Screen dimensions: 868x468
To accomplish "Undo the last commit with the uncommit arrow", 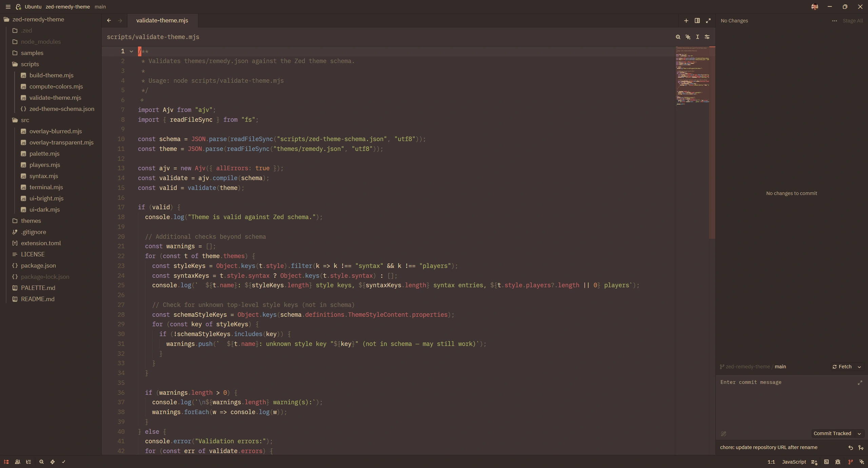I will [x=851, y=448].
